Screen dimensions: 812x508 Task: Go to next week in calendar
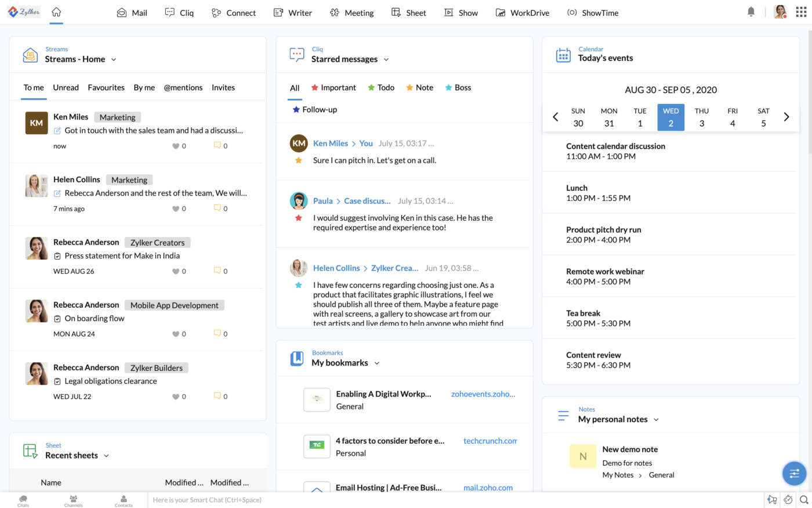[786, 117]
